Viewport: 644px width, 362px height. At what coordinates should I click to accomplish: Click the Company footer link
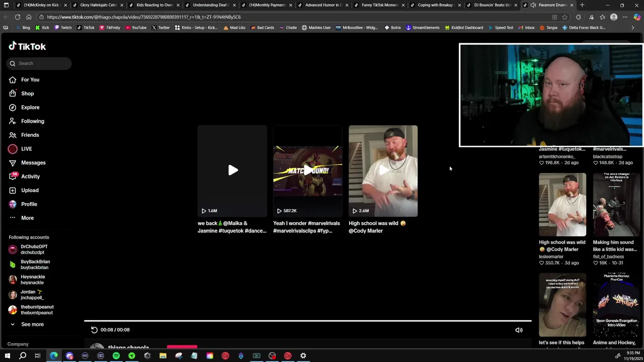[18, 344]
